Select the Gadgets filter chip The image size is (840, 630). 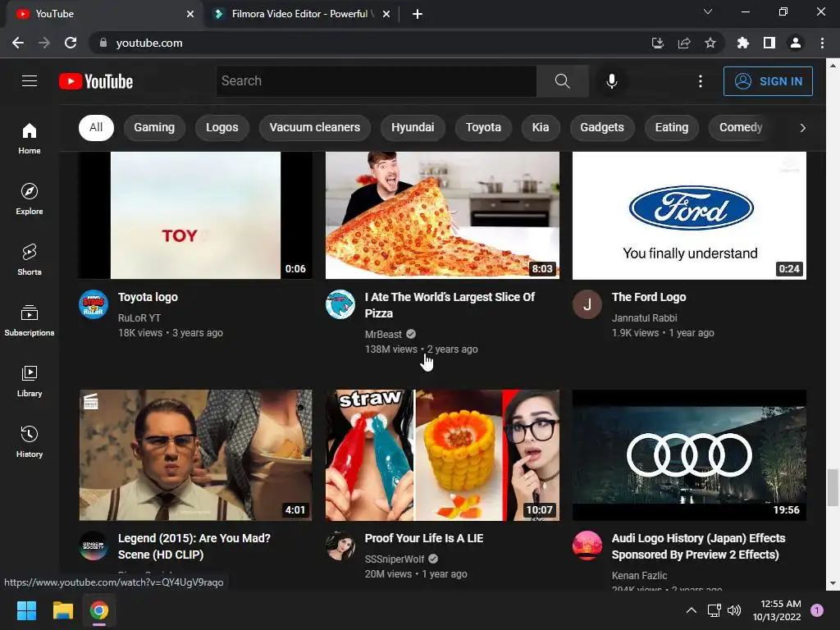602,127
